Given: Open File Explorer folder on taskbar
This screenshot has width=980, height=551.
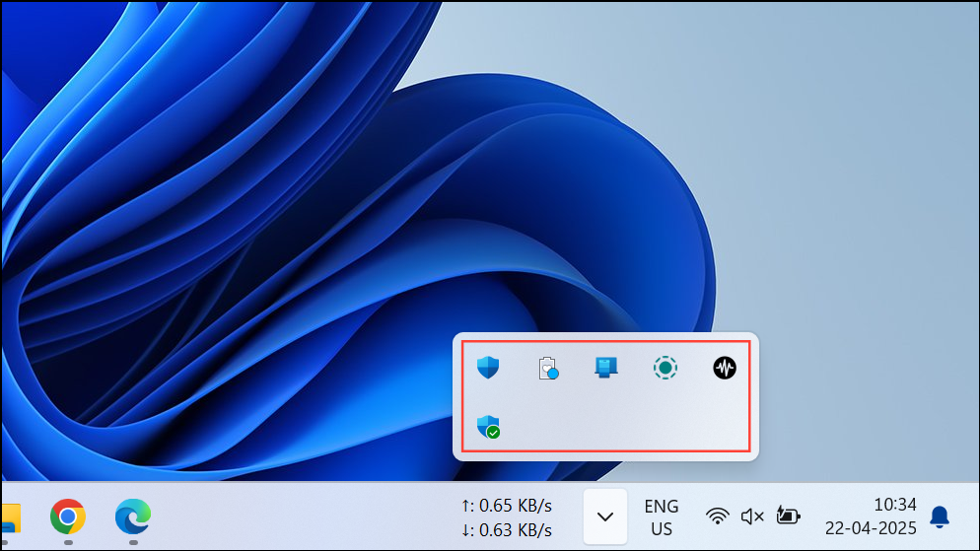Looking at the screenshot, I should click(x=11, y=517).
